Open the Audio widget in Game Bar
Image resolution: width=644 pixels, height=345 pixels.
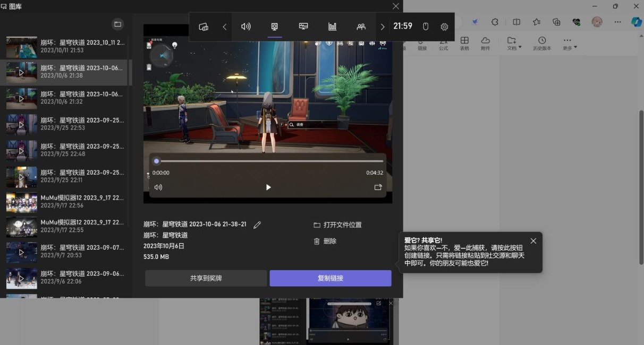[x=246, y=27]
